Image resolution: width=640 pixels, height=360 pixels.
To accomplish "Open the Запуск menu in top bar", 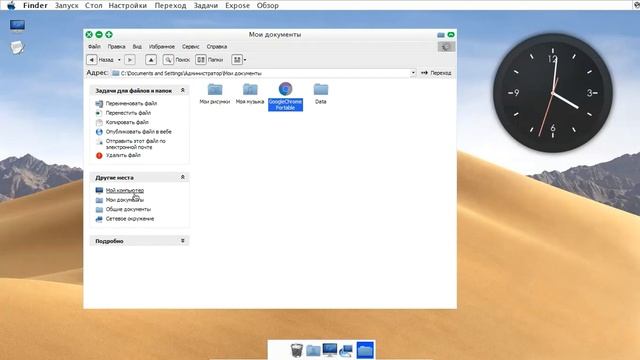I will click(67, 5).
